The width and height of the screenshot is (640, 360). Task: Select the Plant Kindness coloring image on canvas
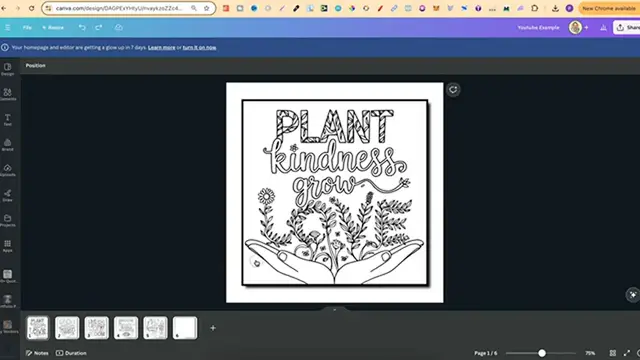coord(335,192)
